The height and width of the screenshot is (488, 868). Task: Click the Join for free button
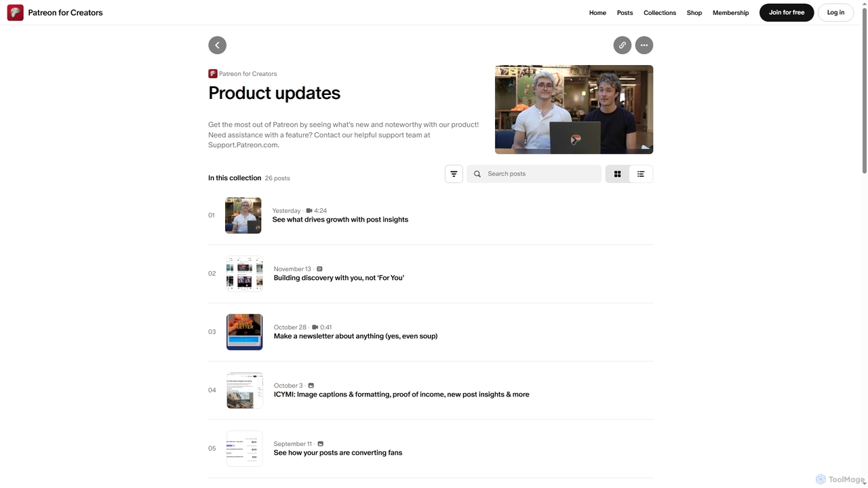[787, 12]
